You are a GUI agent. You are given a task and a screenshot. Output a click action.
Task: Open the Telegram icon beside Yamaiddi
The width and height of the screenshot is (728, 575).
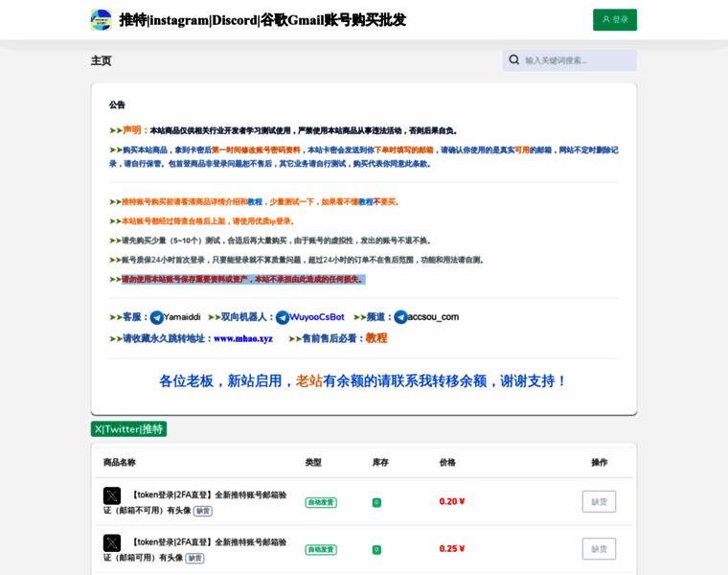(156, 317)
